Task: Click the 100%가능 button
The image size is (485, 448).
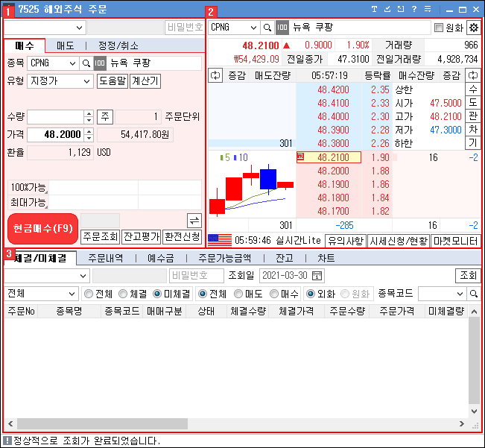Action: pos(28,188)
